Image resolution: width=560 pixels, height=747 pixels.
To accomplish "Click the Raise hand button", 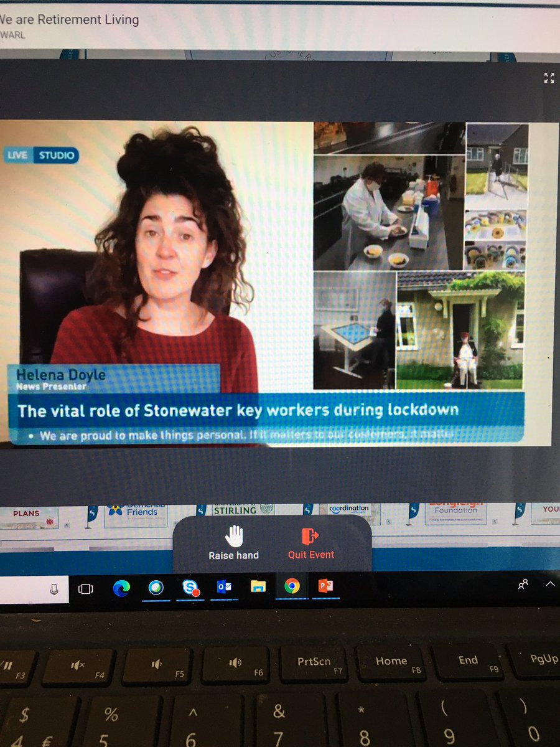I will (234, 542).
